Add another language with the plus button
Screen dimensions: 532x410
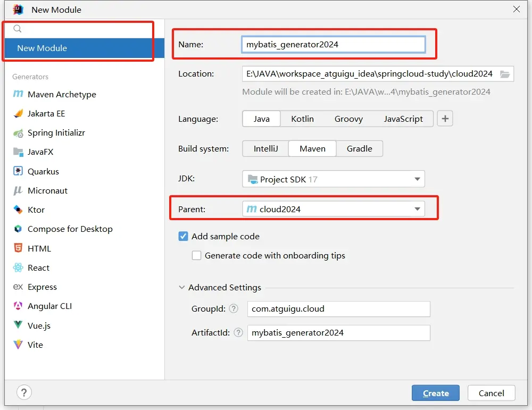coord(445,119)
